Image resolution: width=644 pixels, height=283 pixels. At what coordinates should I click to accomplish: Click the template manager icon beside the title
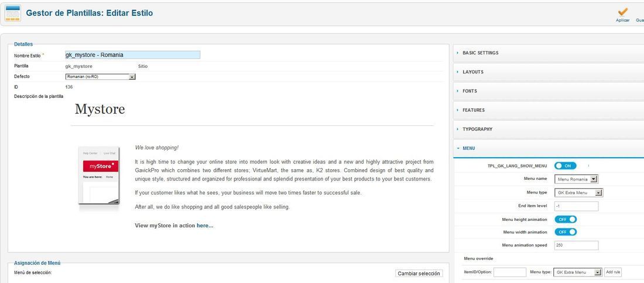point(12,13)
